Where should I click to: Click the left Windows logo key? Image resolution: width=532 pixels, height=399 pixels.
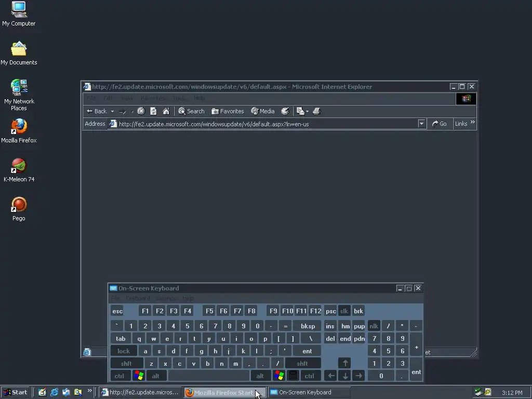[x=138, y=376]
